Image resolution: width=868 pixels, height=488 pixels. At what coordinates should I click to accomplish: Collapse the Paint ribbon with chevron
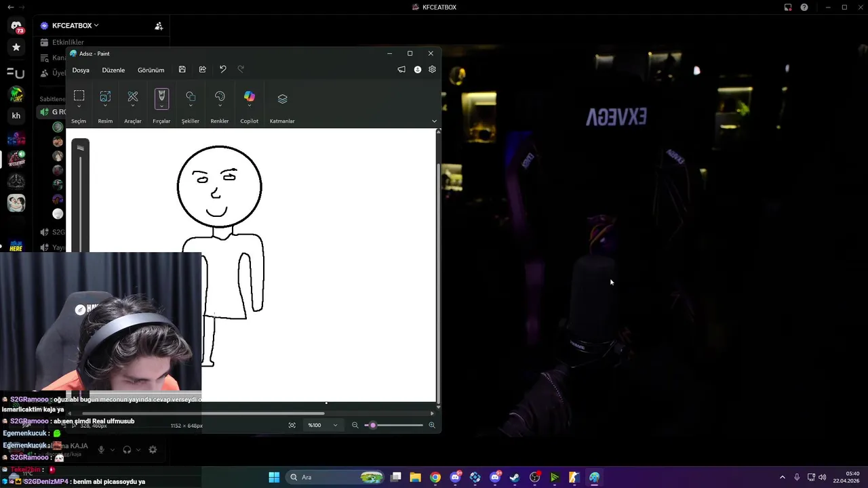[435, 121]
